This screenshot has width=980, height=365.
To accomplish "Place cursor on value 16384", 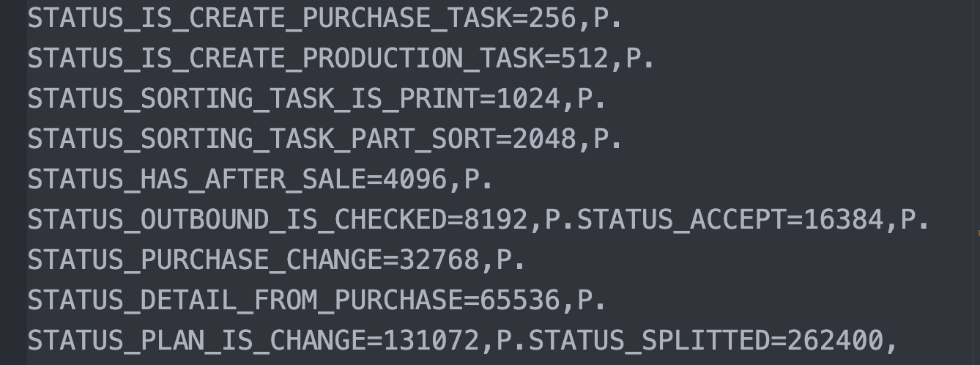I will [843, 219].
